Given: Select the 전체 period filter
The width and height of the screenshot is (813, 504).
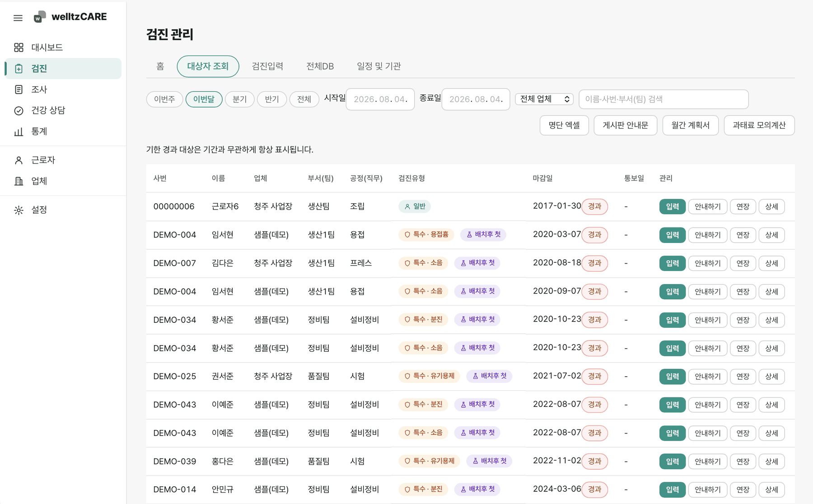Looking at the screenshot, I should [304, 99].
